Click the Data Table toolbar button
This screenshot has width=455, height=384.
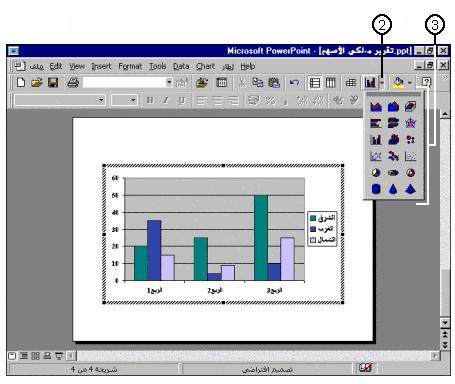click(351, 82)
